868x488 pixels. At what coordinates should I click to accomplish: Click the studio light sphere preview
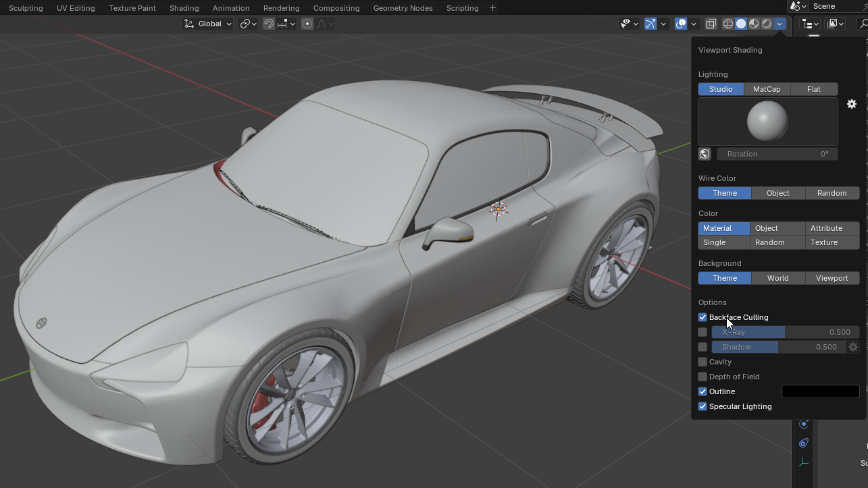click(x=767, y=121)
